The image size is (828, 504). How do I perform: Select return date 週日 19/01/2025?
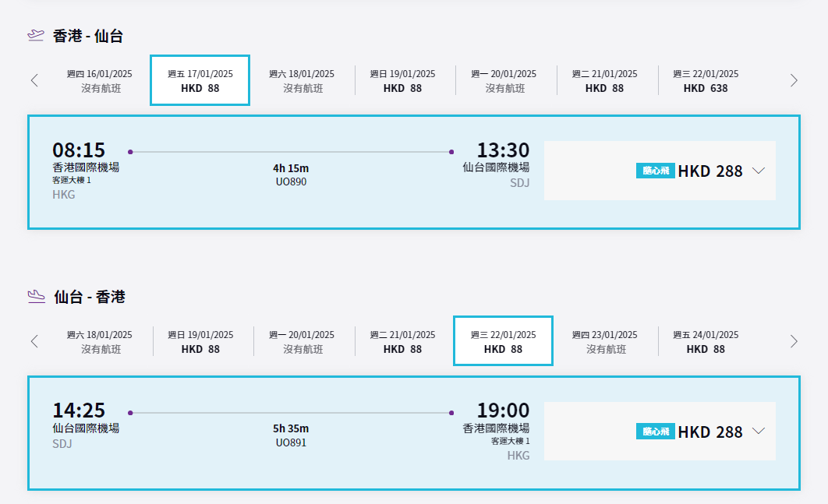tap(200, 341)
